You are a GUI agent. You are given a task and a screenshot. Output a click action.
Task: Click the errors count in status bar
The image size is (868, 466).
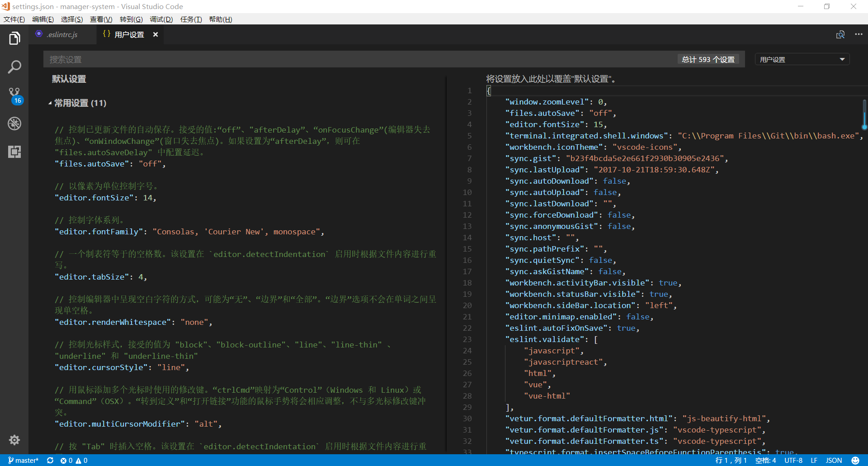pos(66,460)
